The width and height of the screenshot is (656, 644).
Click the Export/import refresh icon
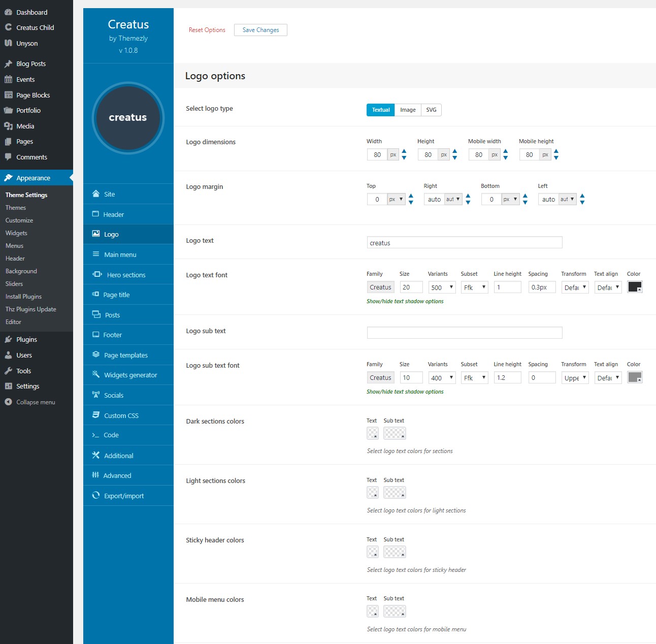(96, 495)
